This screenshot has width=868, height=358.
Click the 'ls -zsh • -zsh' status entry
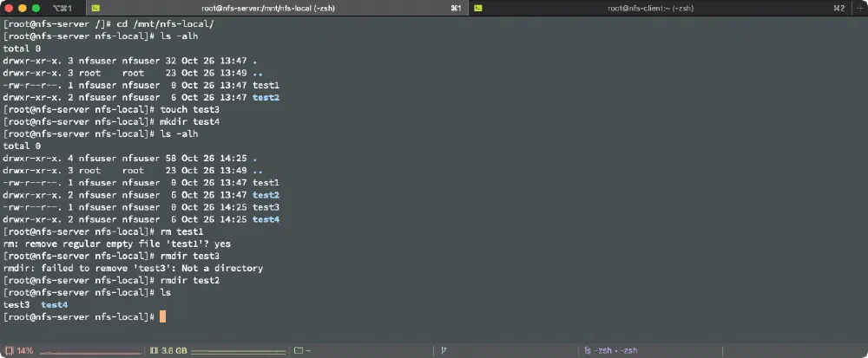611,350
